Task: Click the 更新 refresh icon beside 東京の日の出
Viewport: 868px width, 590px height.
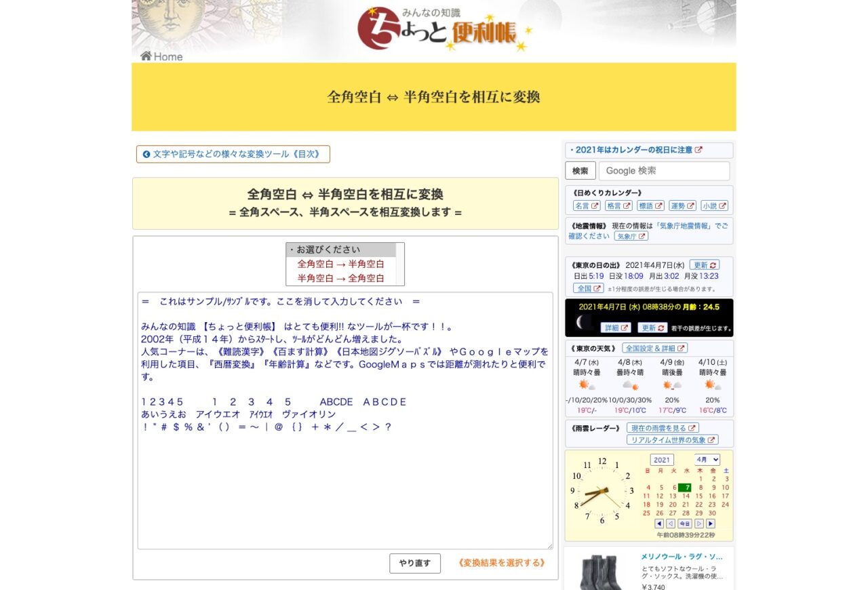Action: tap(712, 266)
